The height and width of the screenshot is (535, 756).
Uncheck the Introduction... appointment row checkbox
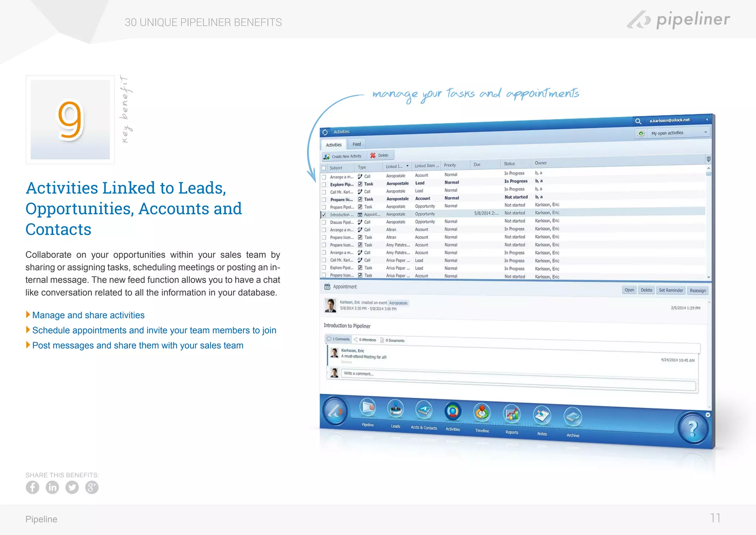pos(324,215)
